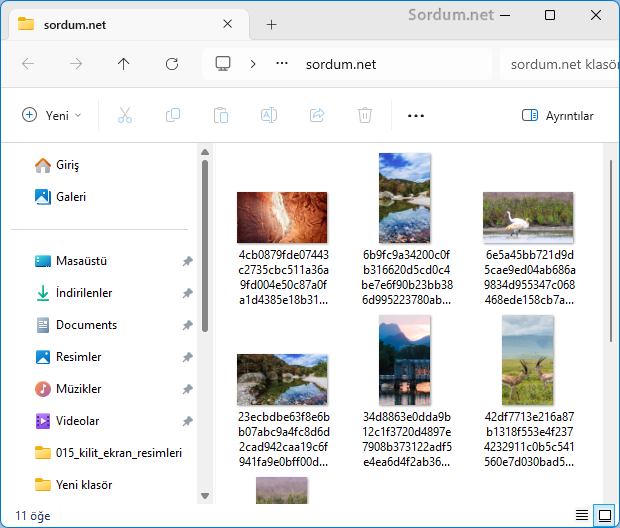Open the 015_kilit_ekran_resimleri folder
Screen dimensions: 620x528
pos(118,453)
